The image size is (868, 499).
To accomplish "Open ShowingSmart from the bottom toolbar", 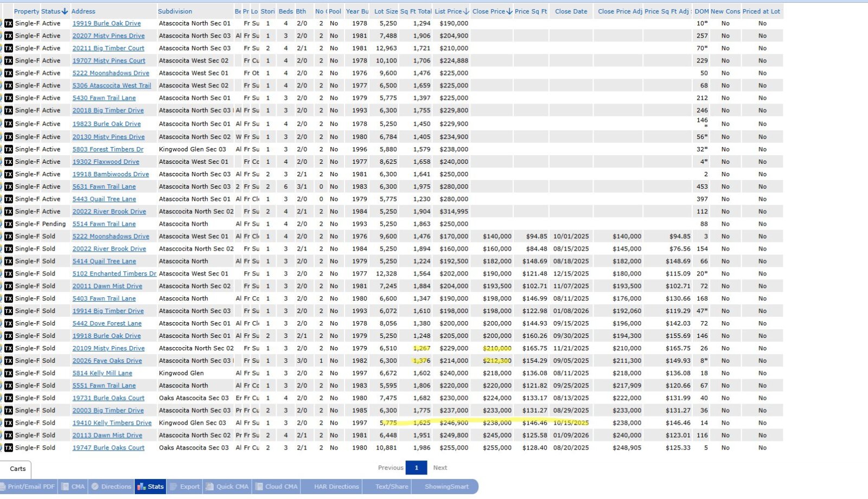I will (x=446, y=487).
